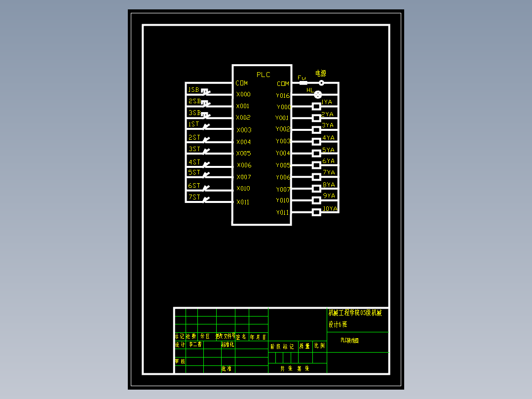This screenshot has height=399, width=532.
Task: Click the Y003 output terminal label
Action: pyautogui.click(x=283, y=141)
